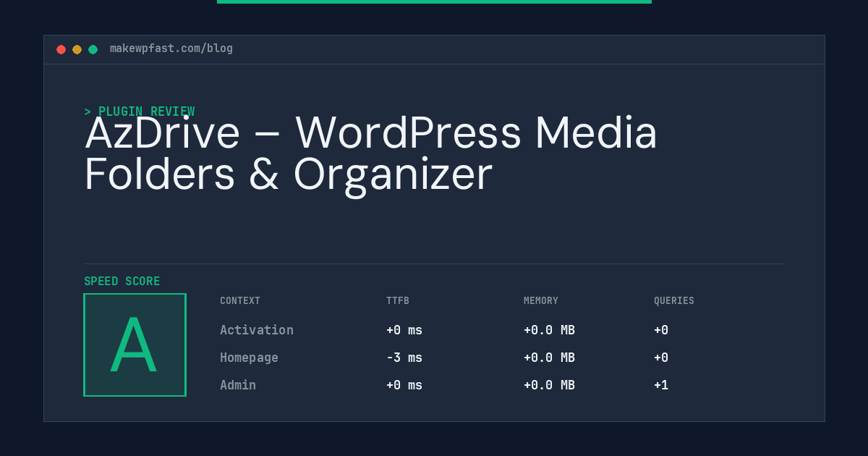Click the MEMORY column header

click(541, 301)
